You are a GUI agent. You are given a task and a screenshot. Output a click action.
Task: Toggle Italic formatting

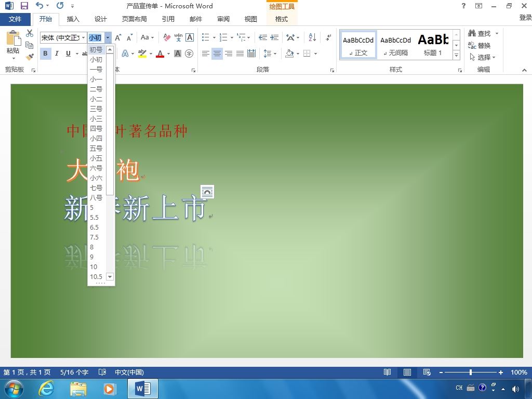[x=57, y=54]
